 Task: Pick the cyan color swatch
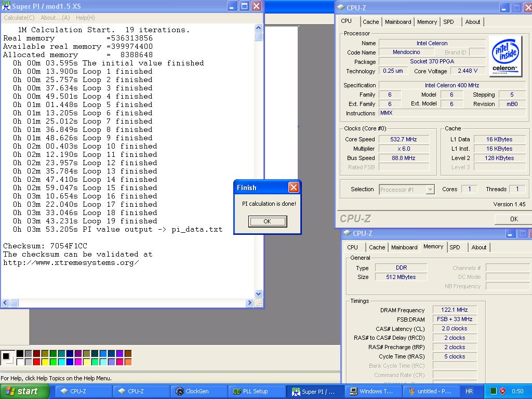coord(61,362)
